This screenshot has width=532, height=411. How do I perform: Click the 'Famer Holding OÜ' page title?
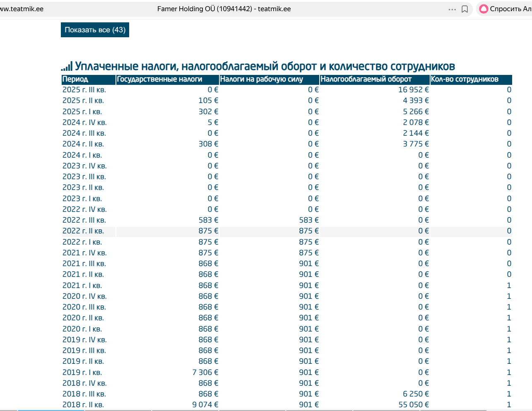pos(224,9)
